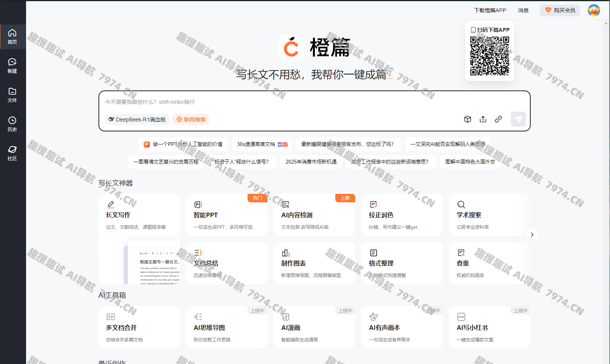610x364 pixels.
Task: Click the 一键生成爆款文案 description
Action: (x=475, y=340)
